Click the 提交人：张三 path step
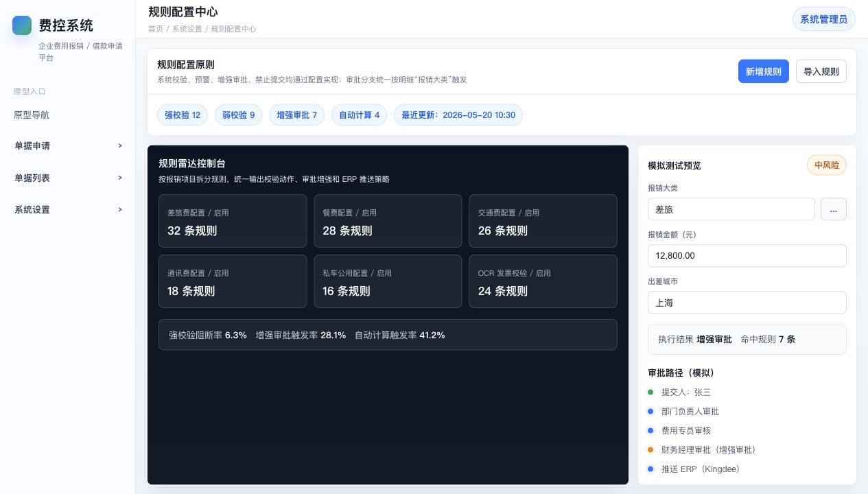The height and width of the screenshot is (494, 868). pos(686,392)
